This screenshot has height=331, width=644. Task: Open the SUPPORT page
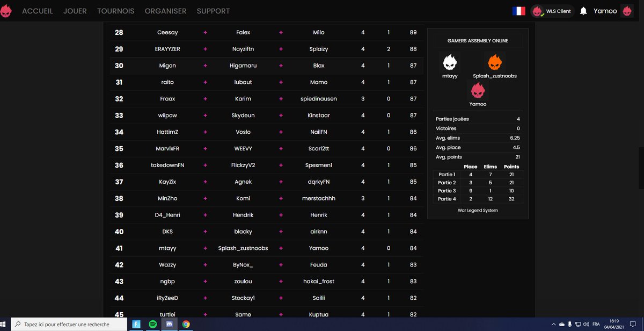point(213,11)
